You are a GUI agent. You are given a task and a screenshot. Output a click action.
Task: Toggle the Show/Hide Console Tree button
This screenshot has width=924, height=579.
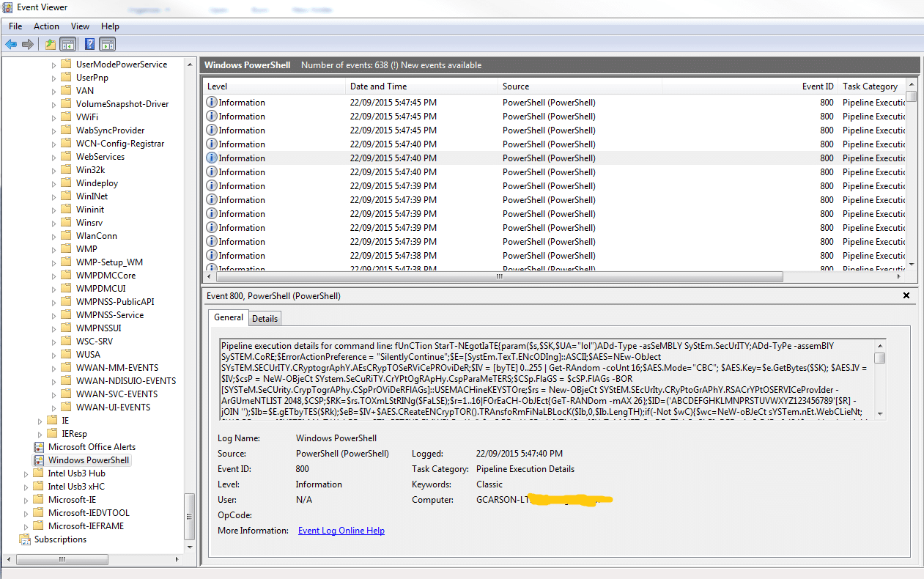click(x=68, y=45)
